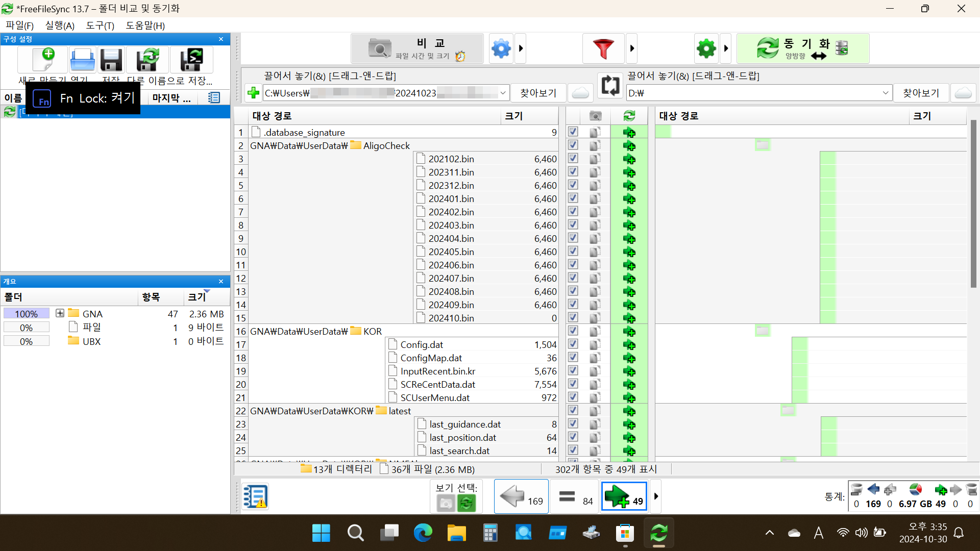Open the D:\ right folder path dropdown
980x551 pixels.
click(x=885, y=93)
